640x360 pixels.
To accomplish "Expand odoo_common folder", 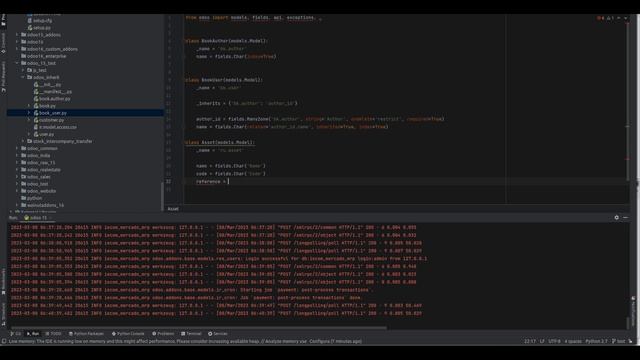I will [17, 148].
